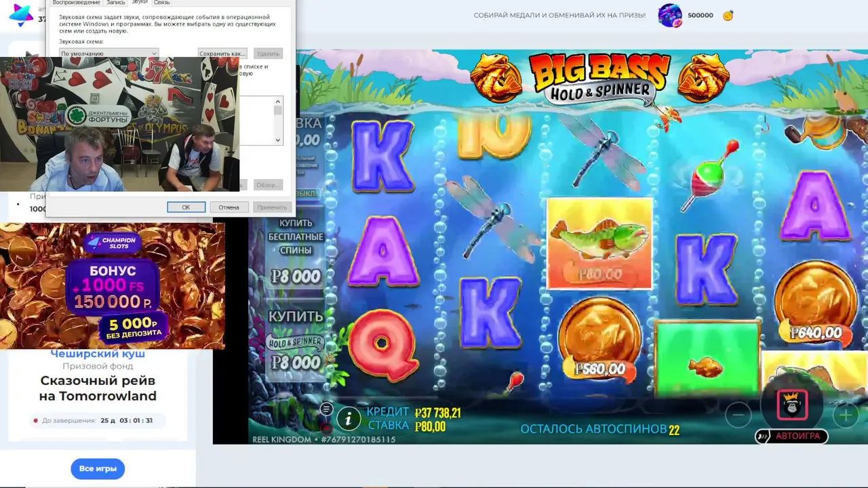
Task: Click the fishing float bobber symbol
Action: click(x=708, y=178)
